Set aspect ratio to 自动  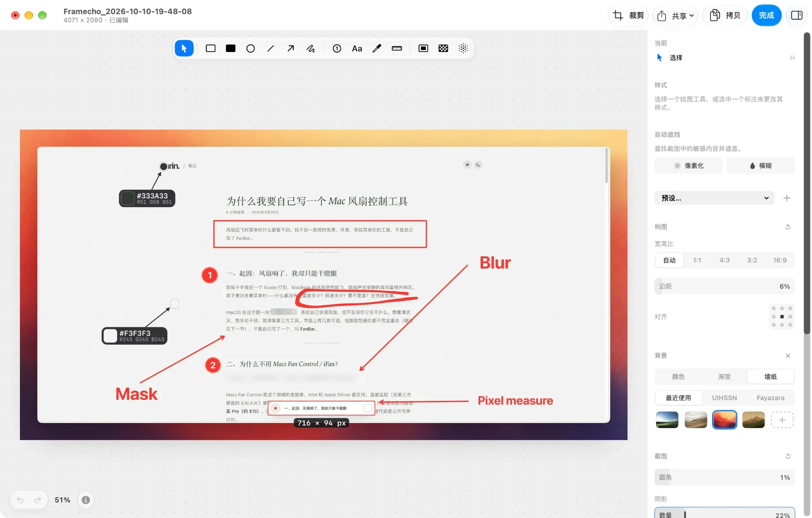(x=669, y=260)
